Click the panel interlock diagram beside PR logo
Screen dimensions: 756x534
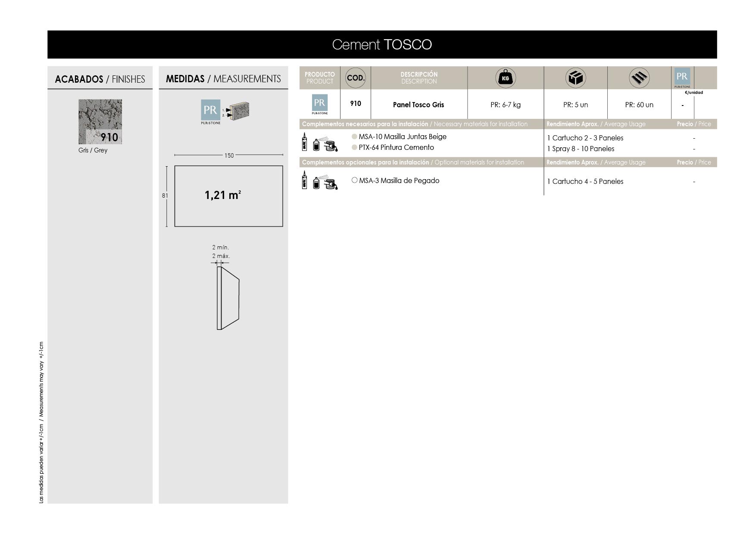coord(236,112)
